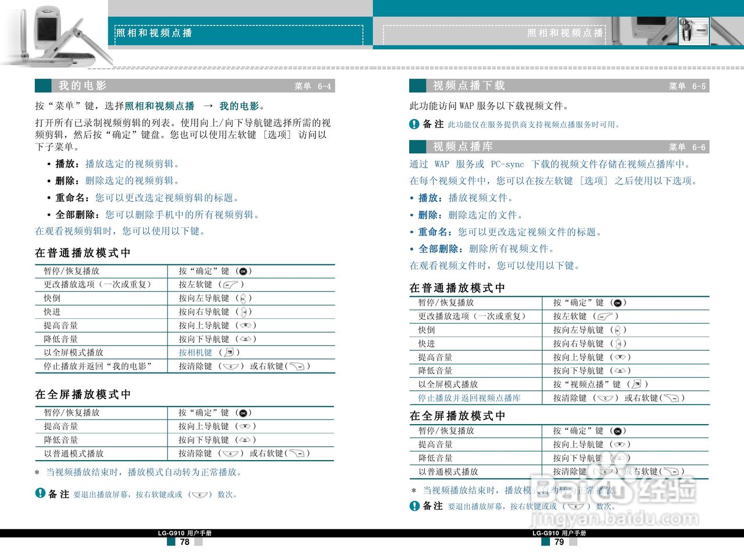Screen dimensions: 744x560
Task: Click LG-G910 用户手册 footer above 79
Action: pyautogui.click(x=559, y=533)
